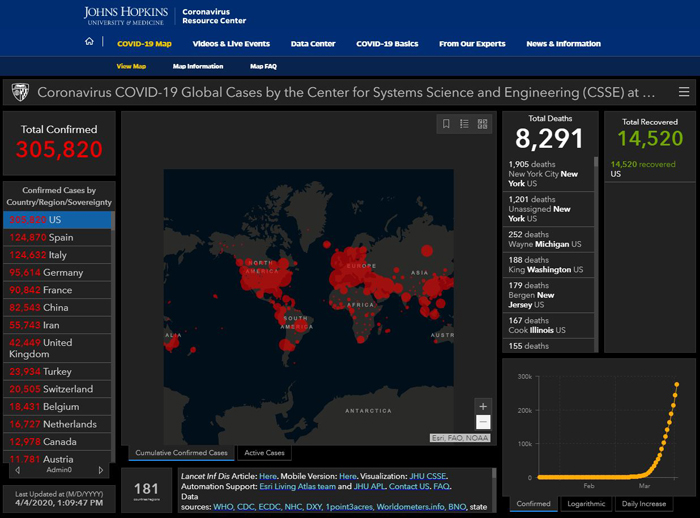
Task: Select Italy in confirmed cases list
Action: click(x=57, y=255)
